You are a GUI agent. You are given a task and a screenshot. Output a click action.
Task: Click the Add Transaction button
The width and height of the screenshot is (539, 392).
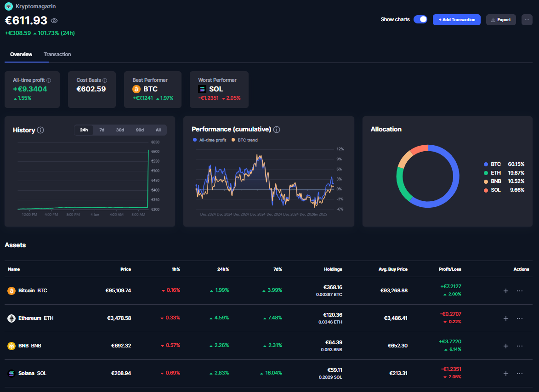click(x=456, y=20)
